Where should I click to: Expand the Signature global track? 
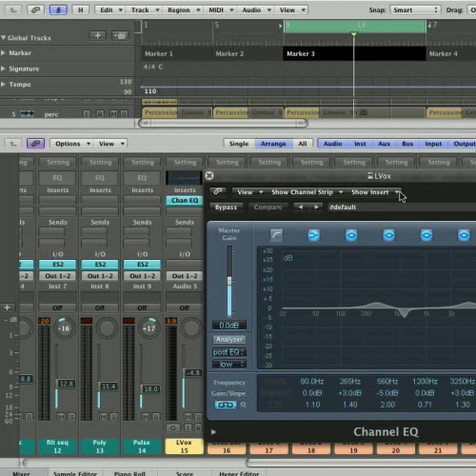[3, 69]
